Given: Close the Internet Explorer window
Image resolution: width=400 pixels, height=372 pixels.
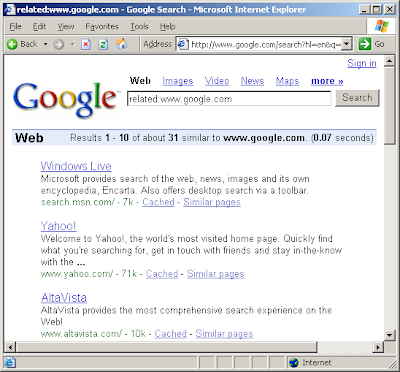Looking at the screenshot, I should pyautogui.click(x=389, y=9).
